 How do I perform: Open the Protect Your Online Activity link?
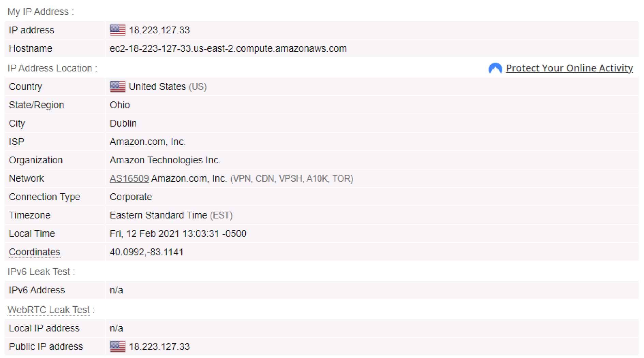(x=569, y=68)
